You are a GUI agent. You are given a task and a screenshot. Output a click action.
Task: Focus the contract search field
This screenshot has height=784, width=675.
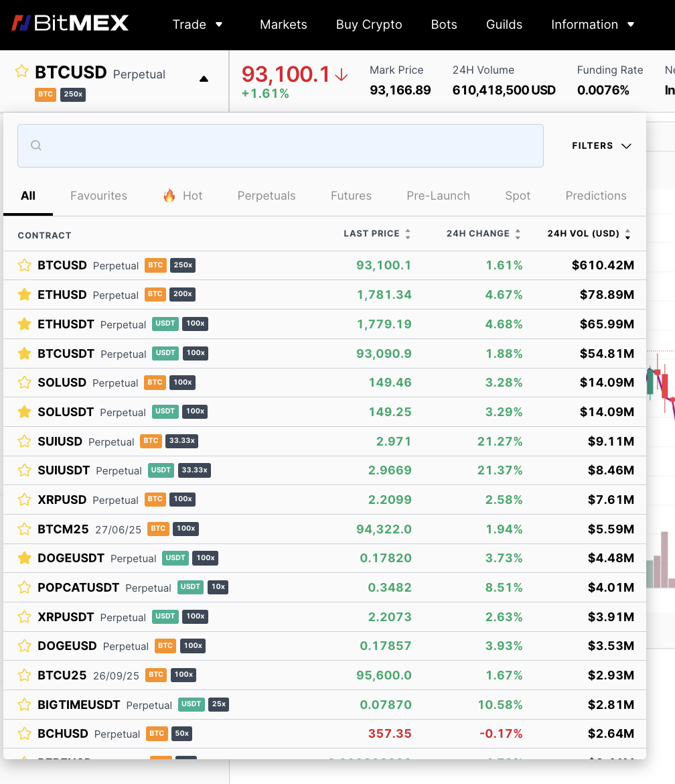[x=281, y=145]
